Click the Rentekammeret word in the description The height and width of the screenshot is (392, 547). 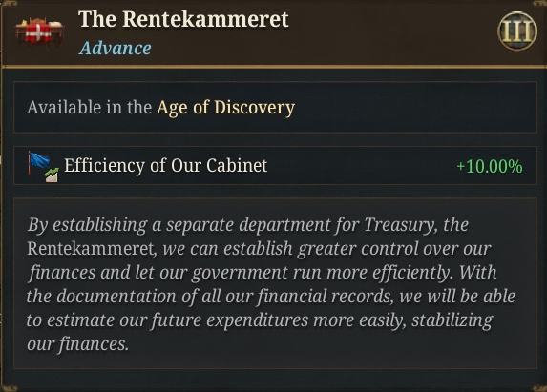[92, 248]
